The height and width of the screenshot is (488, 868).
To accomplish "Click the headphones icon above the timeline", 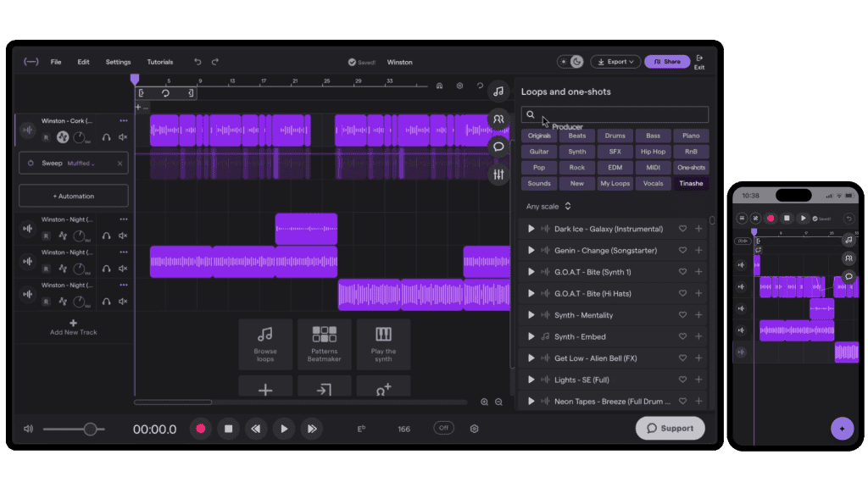I will pyautogui.click(x=440, y=86).
